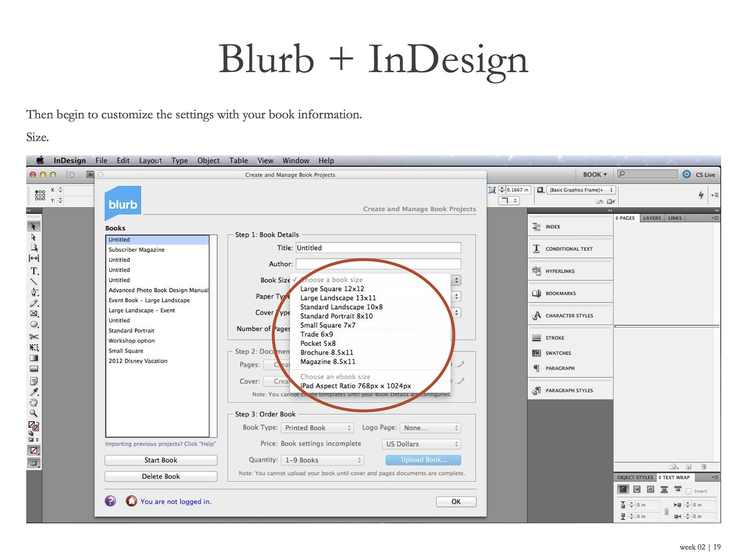Screen dimensions: 747x560
Task: Open the Book Type dropdown
Action: pyautogui.click(x=317, y=428)
